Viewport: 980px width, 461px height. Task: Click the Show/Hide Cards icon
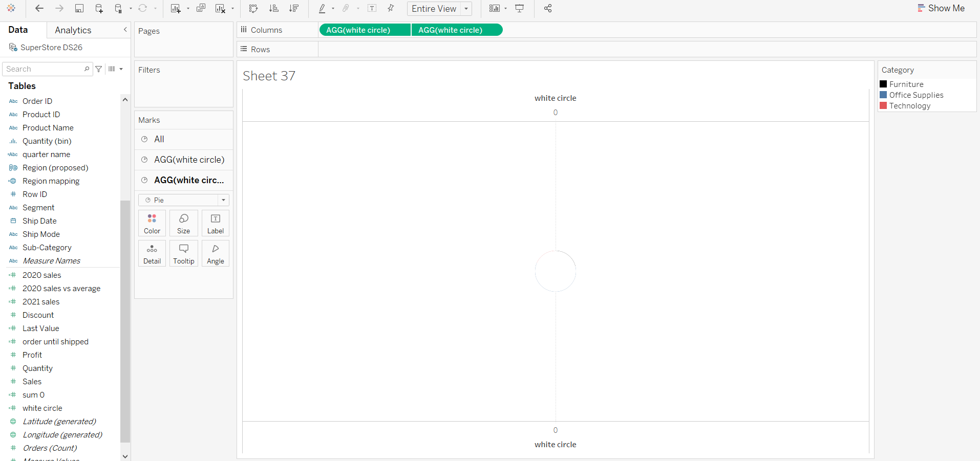click(x=494, y=8)
